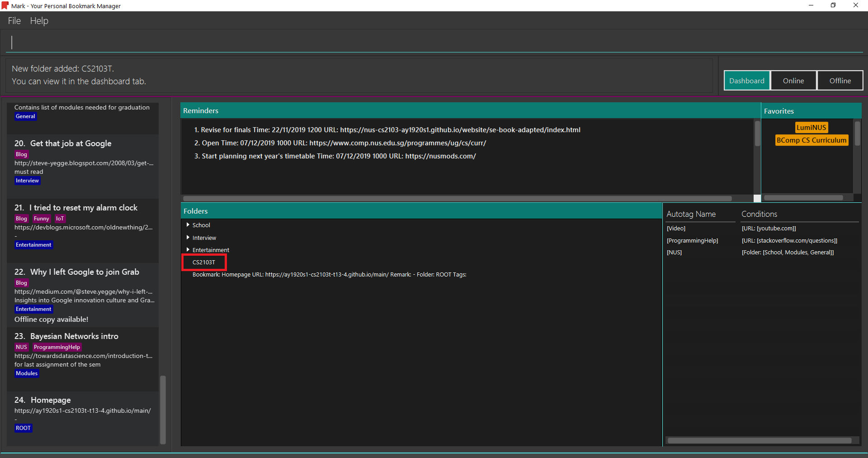Select reminder 'Open' for 07/12/2019
Viewport: 868px width, 458px height.
(x=340, y=143)
